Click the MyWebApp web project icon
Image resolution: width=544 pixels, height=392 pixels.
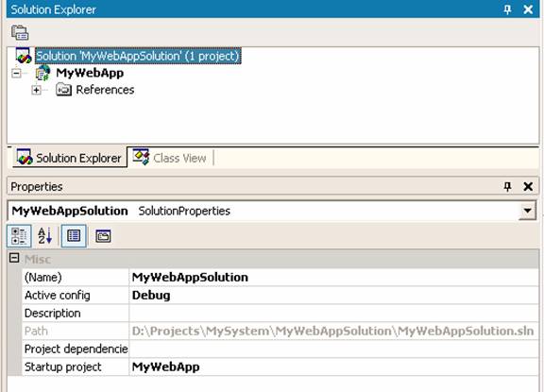(x=43, y=73)
